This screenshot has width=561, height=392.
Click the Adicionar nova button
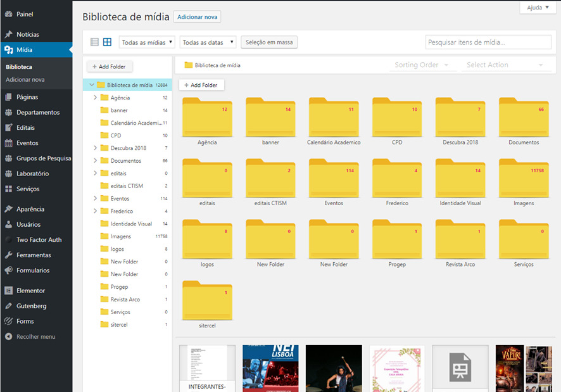pyautogui.click(x=197, y=17)
